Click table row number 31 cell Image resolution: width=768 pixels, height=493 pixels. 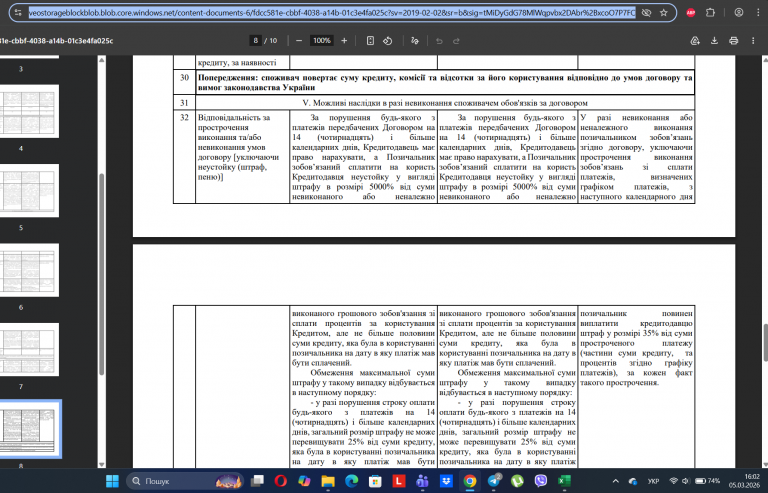pos(184,103)
